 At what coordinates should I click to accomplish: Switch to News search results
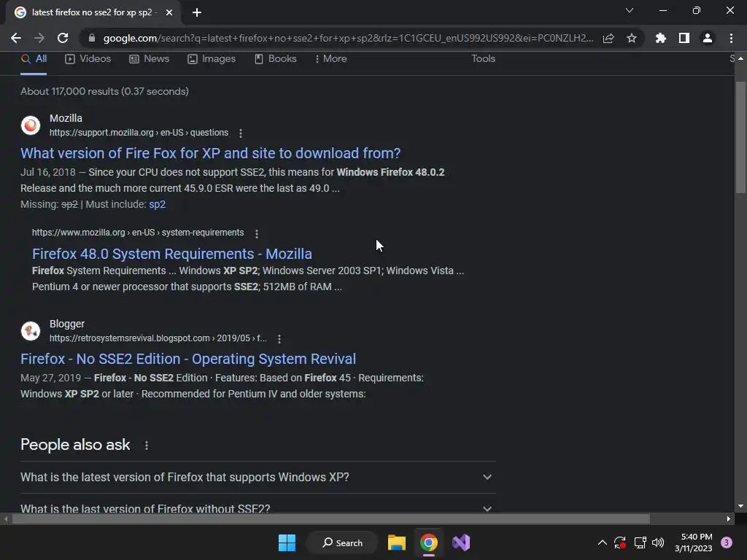[x=149, y=59]
